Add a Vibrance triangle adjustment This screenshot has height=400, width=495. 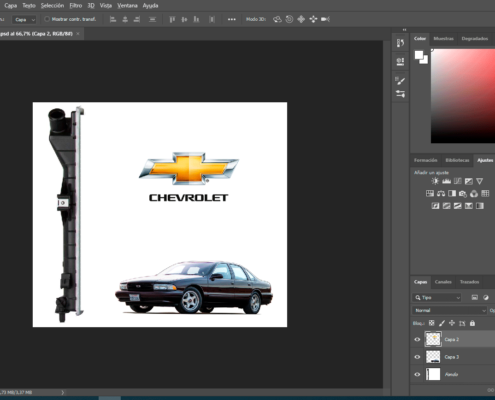tap(479, 181)
